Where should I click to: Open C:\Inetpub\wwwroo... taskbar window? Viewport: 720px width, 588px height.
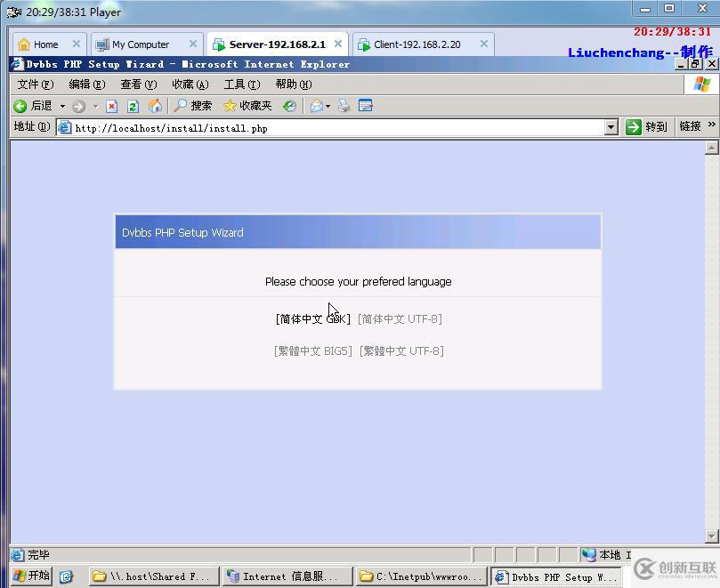coord(420,576)
